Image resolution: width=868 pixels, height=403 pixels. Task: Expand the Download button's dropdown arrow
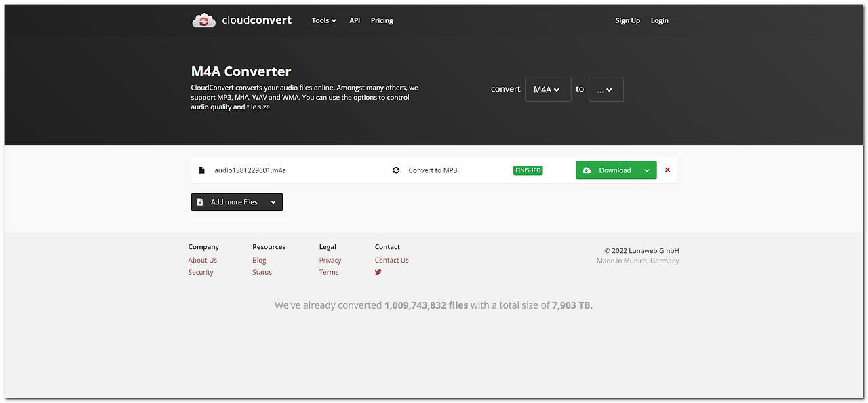[647, 170]
